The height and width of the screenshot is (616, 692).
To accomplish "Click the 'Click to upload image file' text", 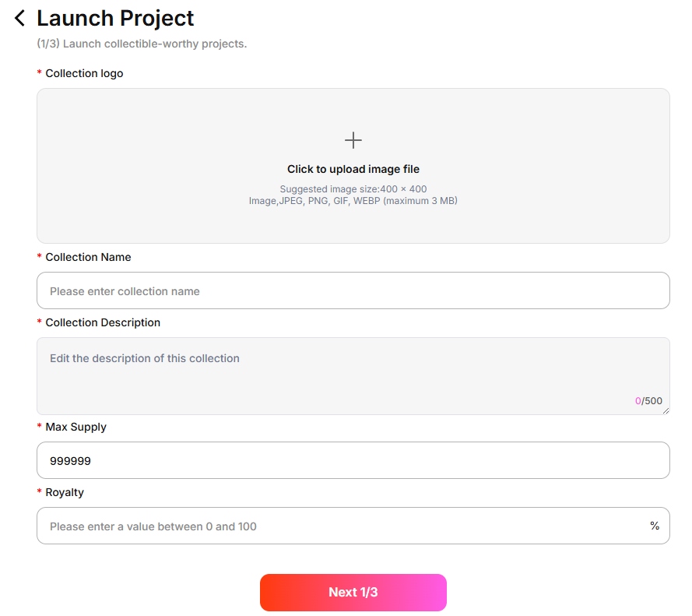I will tap(353, 169).
